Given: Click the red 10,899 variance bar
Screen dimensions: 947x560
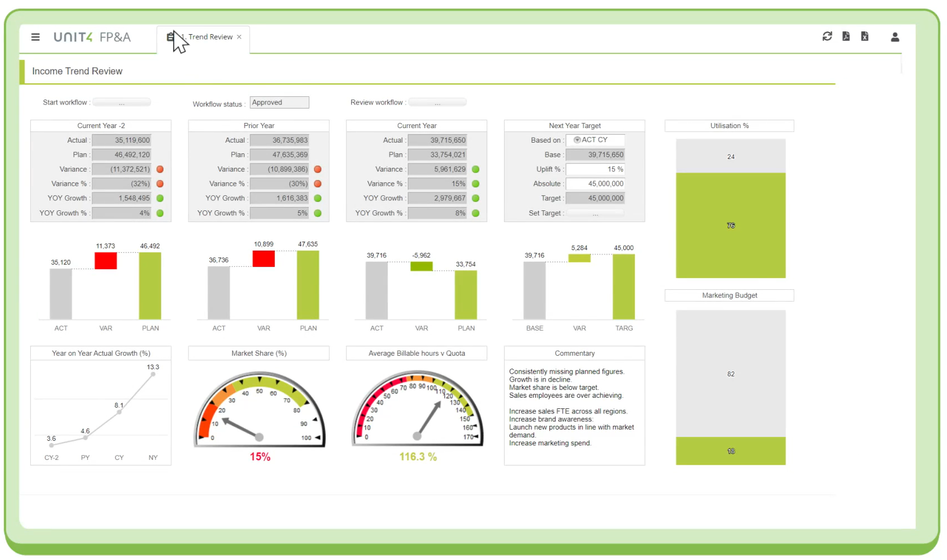Looking at the screenshot, I should point(263,258).
